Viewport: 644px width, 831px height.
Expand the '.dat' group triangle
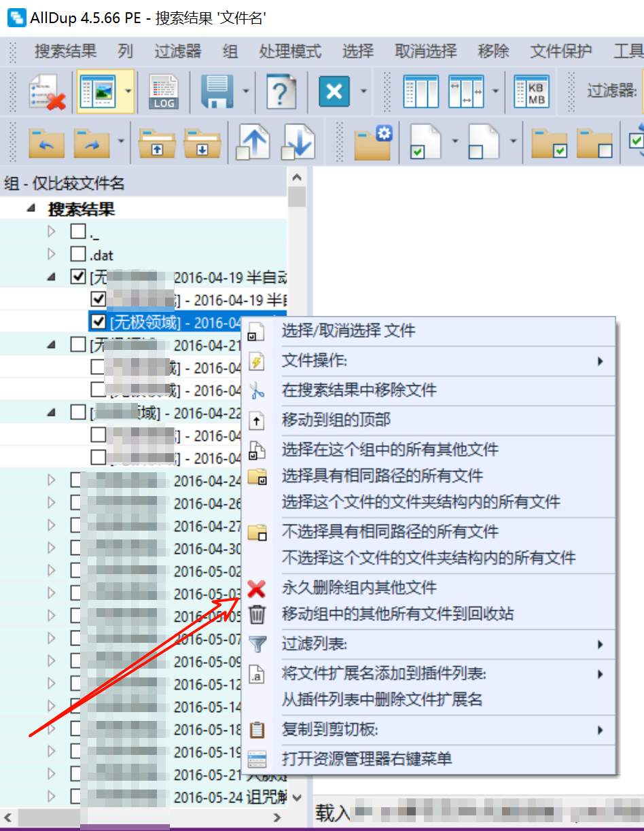coord(51,255)
